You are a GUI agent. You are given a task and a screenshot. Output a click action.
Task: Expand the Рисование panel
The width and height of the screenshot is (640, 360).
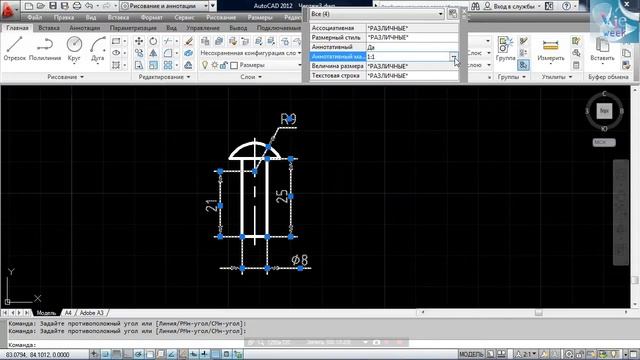click(65, 77)
